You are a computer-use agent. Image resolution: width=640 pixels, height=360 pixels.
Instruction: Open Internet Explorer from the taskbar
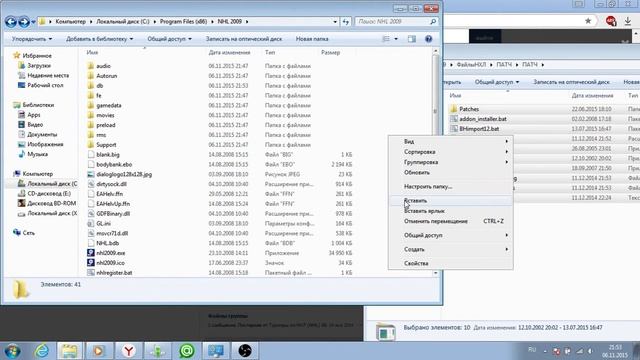coord(42,351)
